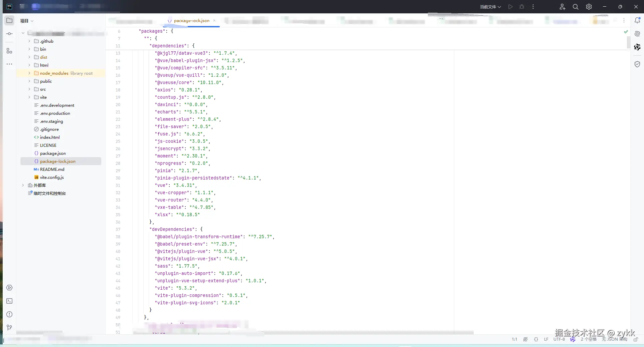Run the current file
Image resolution: width=644 pixels, height=347 pixels.
[510, 7]
